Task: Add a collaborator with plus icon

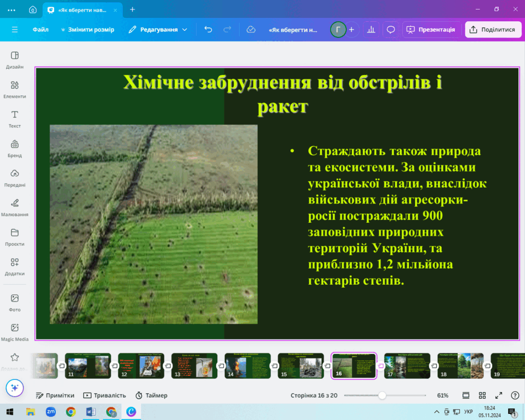Action: click(x=351, y=30)
